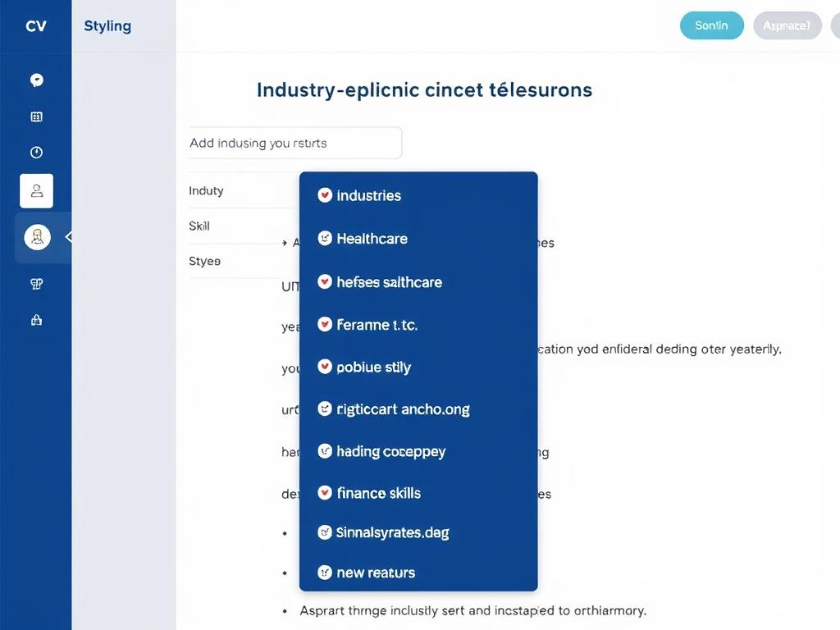The width and height of the screenshot is (840, 630).
Task: Select the briefcase icon at sidebar bottom
Action: pos(36,319)
